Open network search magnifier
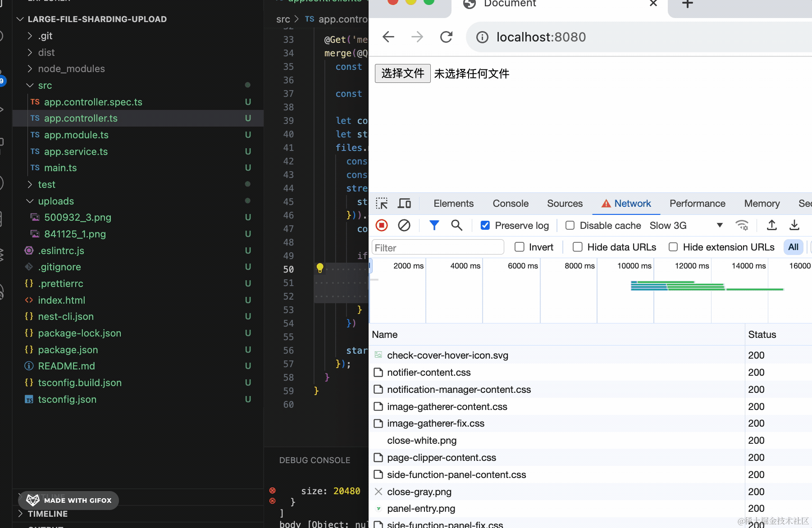812x528 pixels. [x=456, y=225]
